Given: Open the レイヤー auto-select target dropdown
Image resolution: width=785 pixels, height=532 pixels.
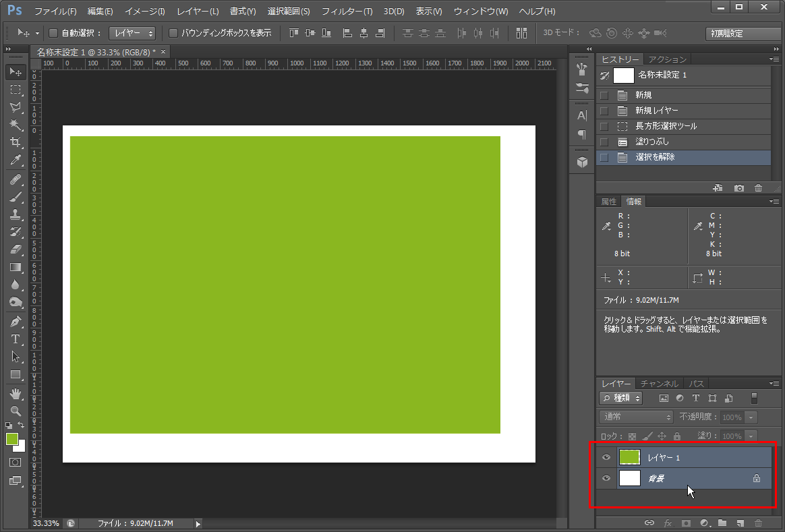Looking at the screenshot, I should point(132,32).
